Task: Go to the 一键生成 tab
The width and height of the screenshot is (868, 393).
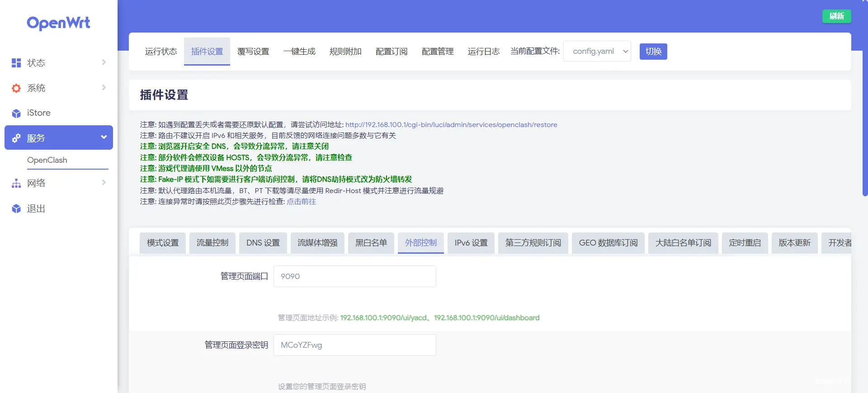Action: pyautogui.click(x=299, y=52)
